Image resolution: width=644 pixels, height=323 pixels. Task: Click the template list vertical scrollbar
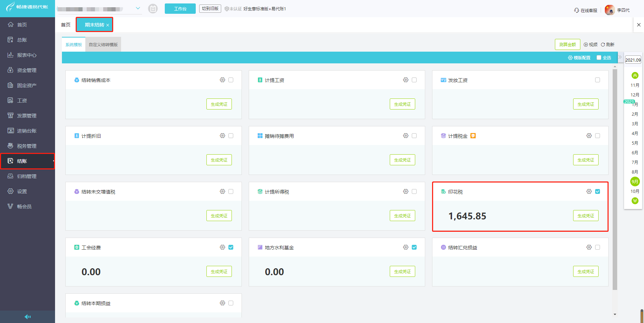click(x=615, y=179)
